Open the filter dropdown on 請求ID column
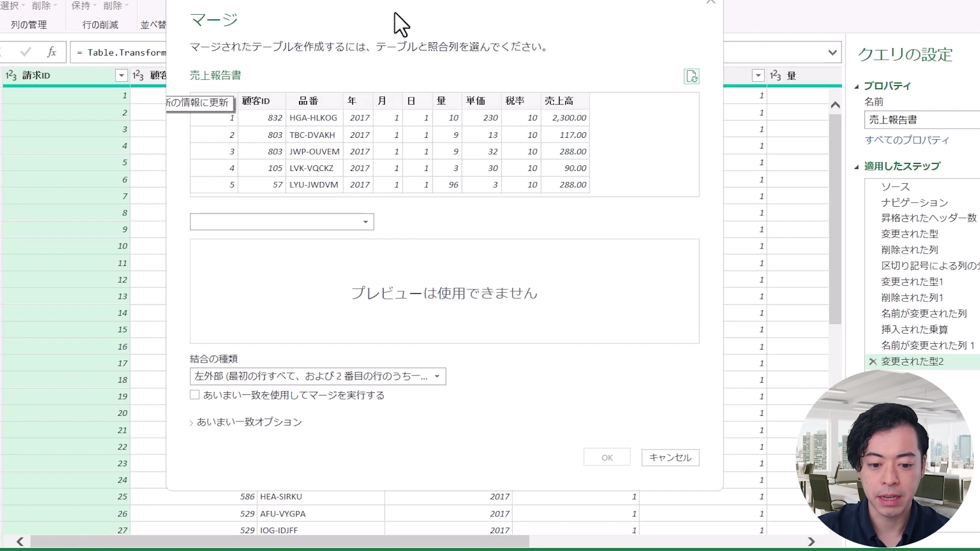 click(x=121, y=75)
